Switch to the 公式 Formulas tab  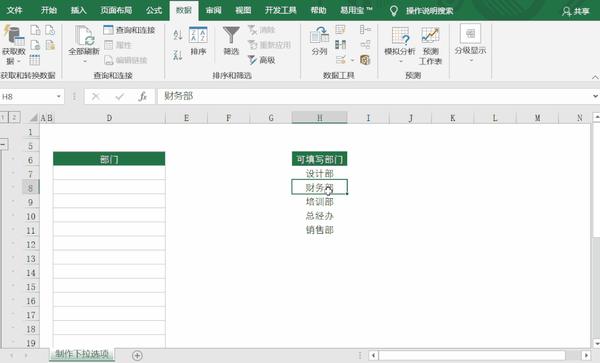[x=154, y=10]
